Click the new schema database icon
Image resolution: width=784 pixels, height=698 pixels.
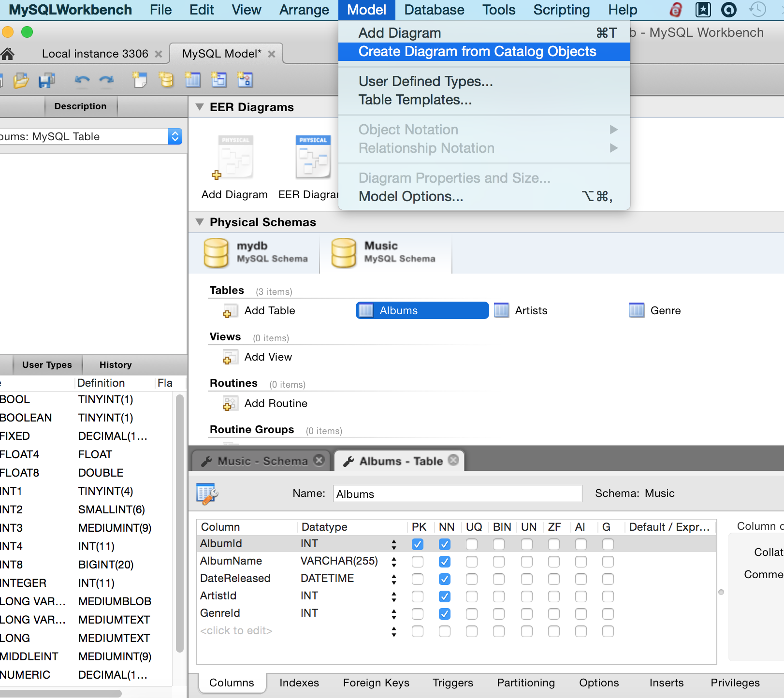(x=166, y=80)
